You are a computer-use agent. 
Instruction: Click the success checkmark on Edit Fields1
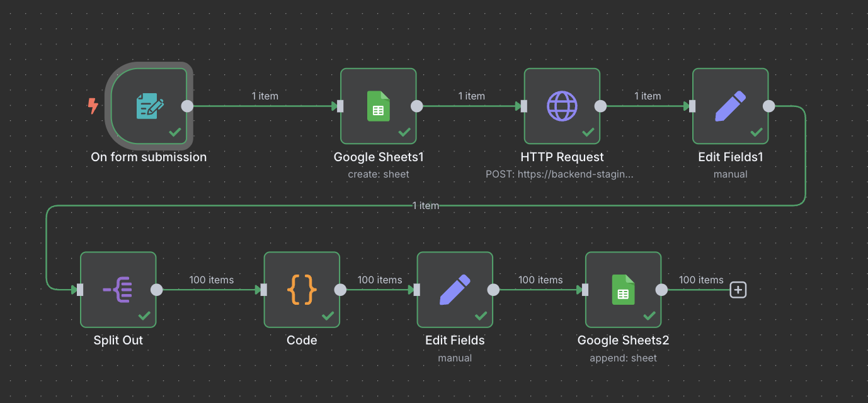(757, 132)
